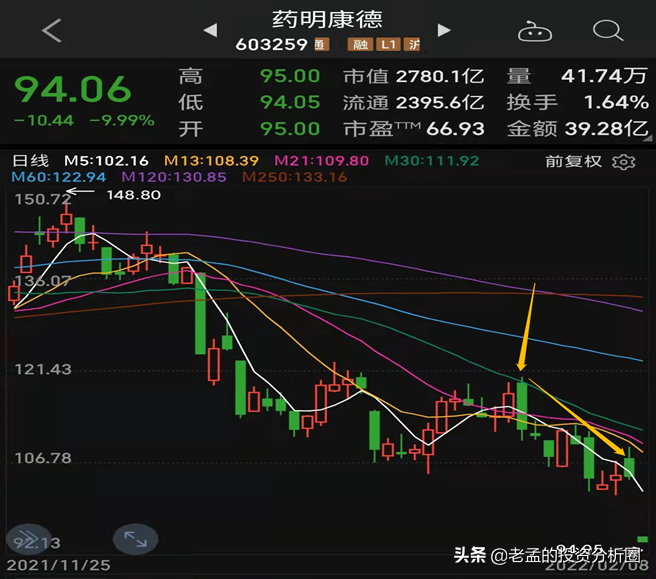The image size is (656, 579).
Task: Tap the expand fullscreen chart button
Action: pyautogui.click(x=136, y=539)
